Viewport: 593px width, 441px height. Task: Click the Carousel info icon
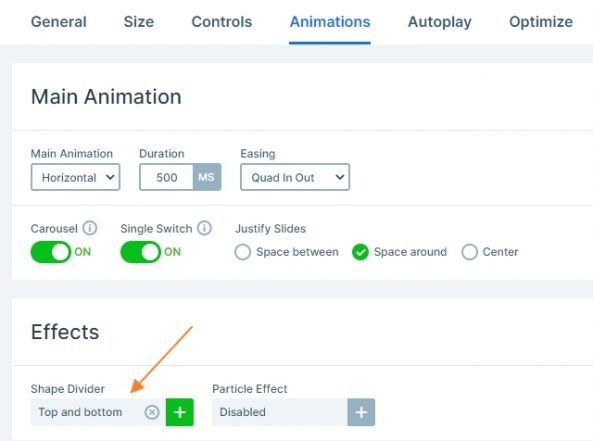[90, 228]
